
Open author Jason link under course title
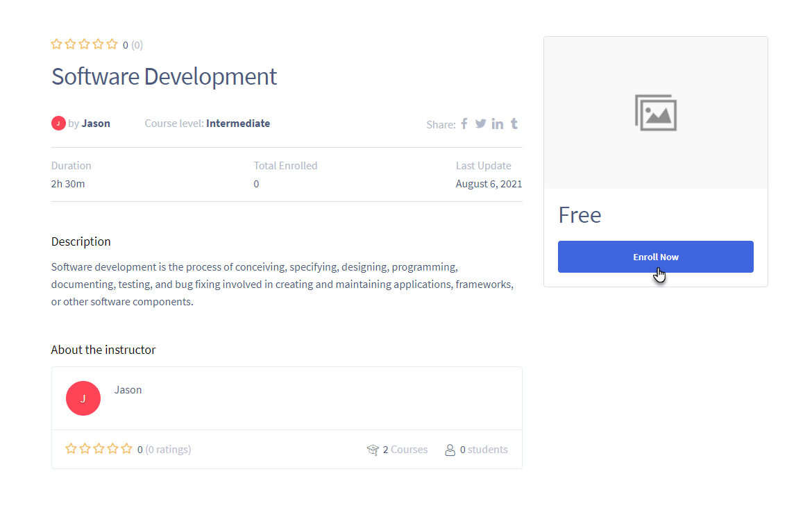click(96, 124)
